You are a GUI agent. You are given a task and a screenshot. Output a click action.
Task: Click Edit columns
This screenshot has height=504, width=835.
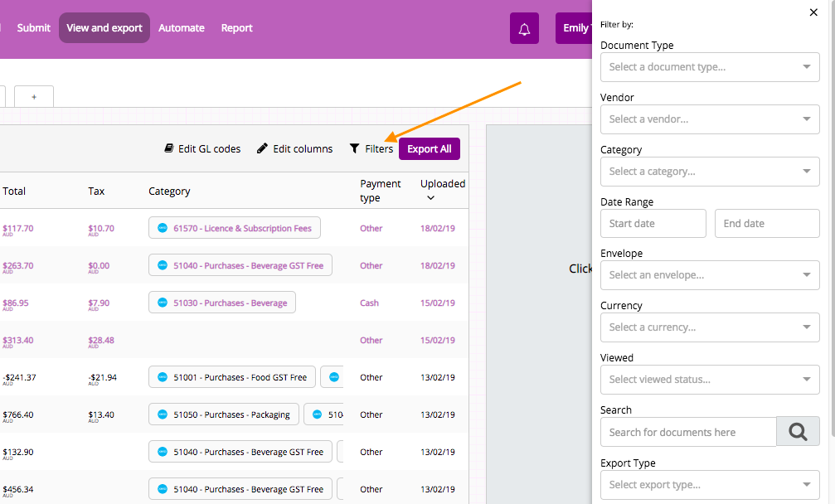(x=294, y=149)
